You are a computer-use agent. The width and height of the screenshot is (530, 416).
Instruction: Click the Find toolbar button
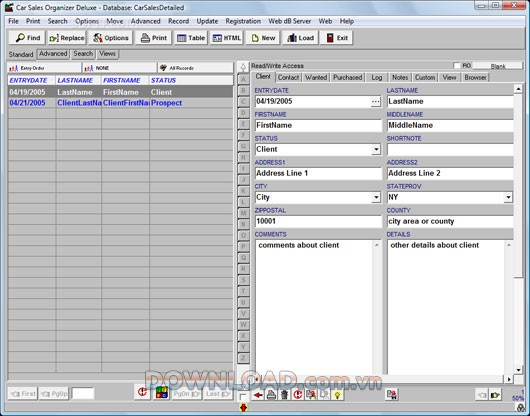(x=27, y=38)
